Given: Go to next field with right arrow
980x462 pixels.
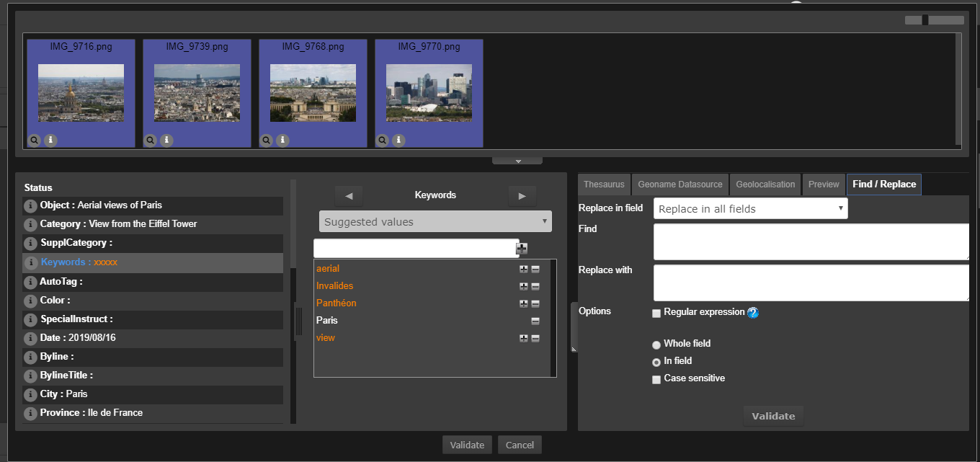Looking at the screenshot, I should pyautogui.click(x=522, y=195).
